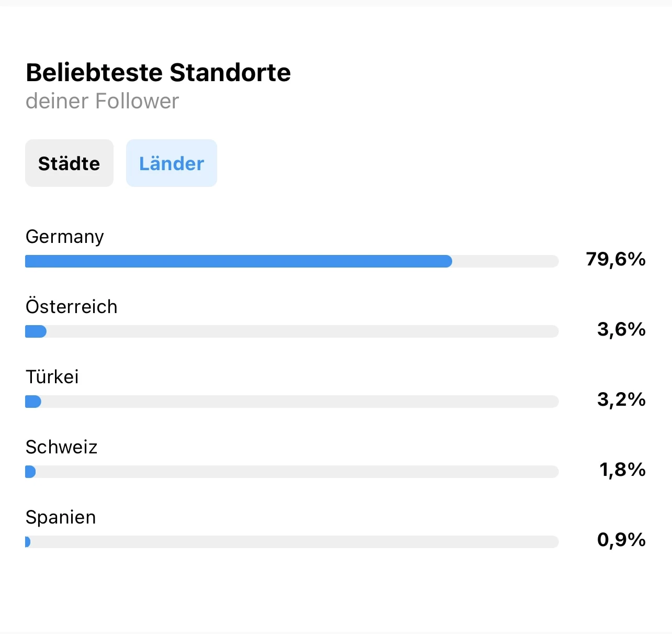This screenshot has width=672, height=634.
Task: Click the 3,6% percentage value
Action: pos(621,329)
